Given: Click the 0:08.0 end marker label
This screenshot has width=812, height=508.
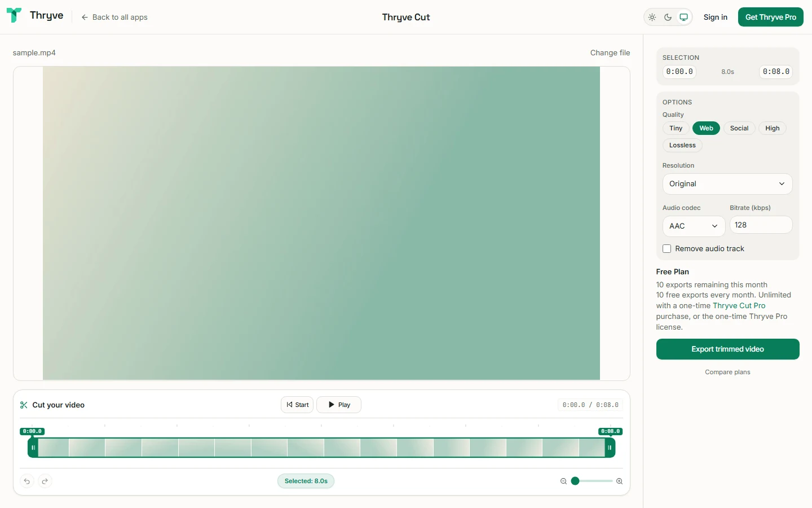Looking at the screenshot, I should click(611, 431).
